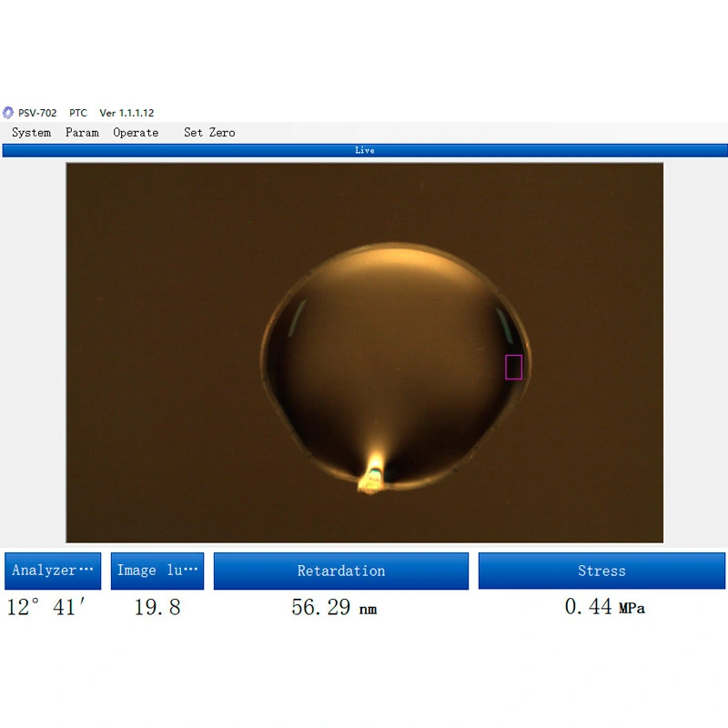Click the Retardation panel header

[341, 571]
